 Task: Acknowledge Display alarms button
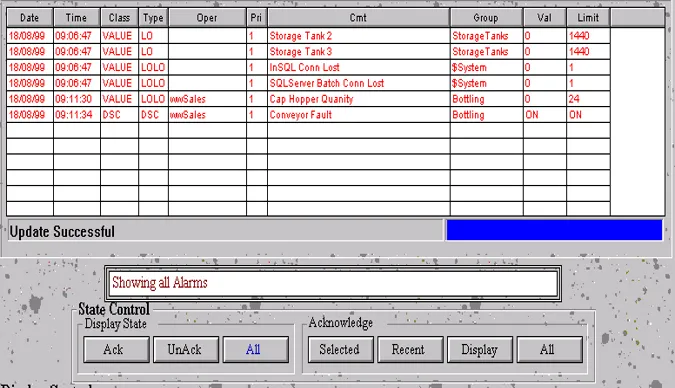tap(480, 349)
